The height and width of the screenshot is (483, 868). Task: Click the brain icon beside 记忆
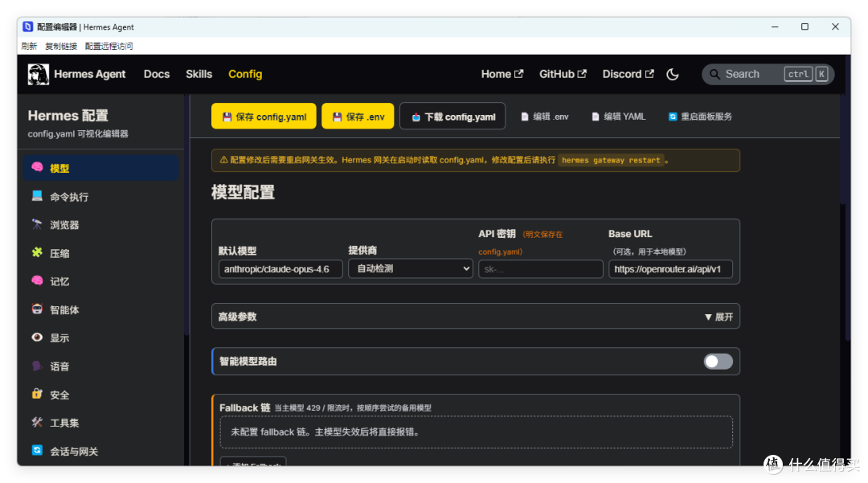point(37,280)
